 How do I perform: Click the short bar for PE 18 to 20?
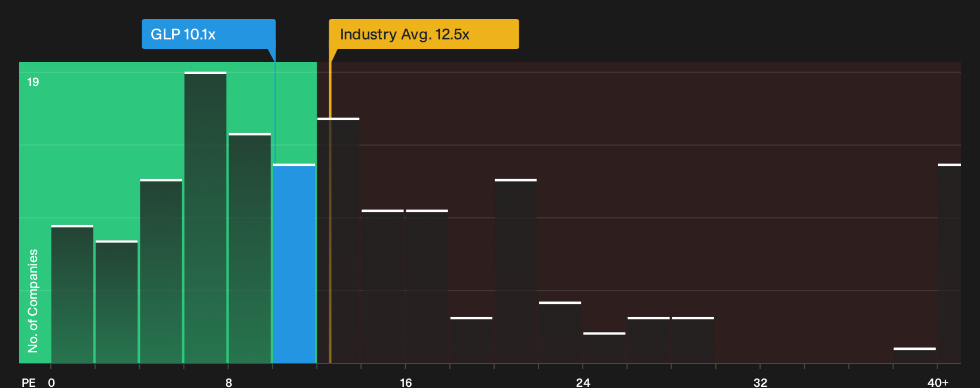(471, 340)
